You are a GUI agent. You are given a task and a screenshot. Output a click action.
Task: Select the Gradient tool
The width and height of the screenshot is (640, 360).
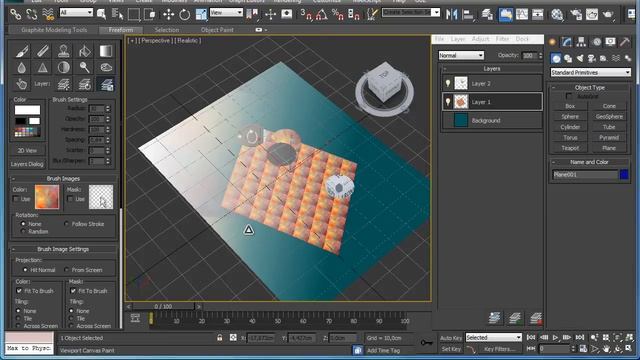click(106, 51)
